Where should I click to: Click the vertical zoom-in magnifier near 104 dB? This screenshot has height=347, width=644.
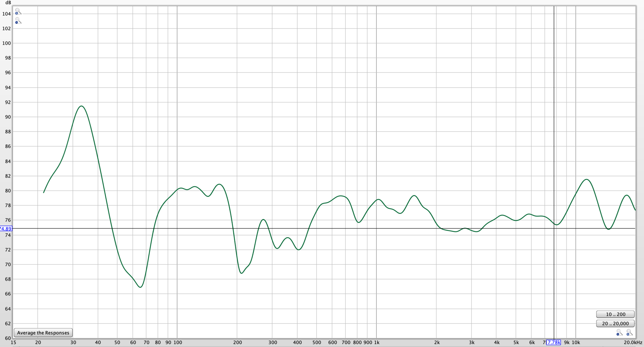tap(18, 12)
